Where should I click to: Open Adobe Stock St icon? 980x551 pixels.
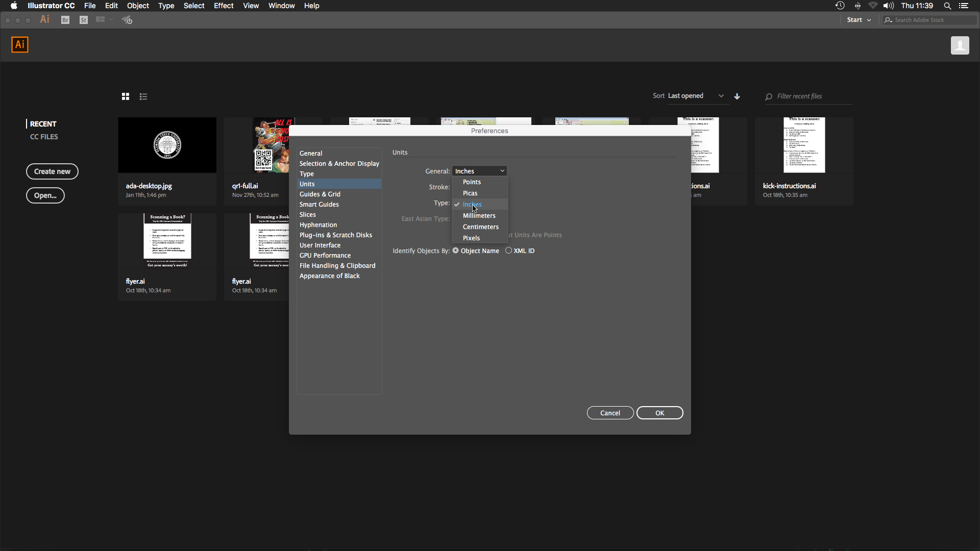click(84, 20)
